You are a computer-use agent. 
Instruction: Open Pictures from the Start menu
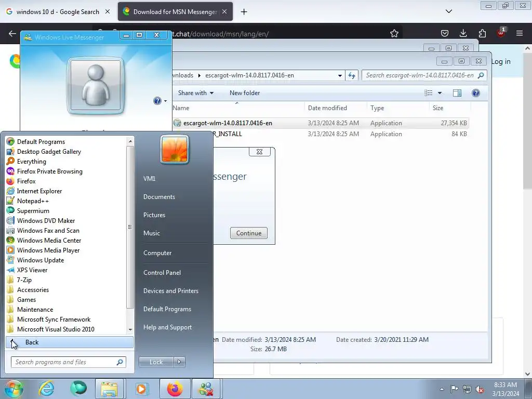coord(154,215)
